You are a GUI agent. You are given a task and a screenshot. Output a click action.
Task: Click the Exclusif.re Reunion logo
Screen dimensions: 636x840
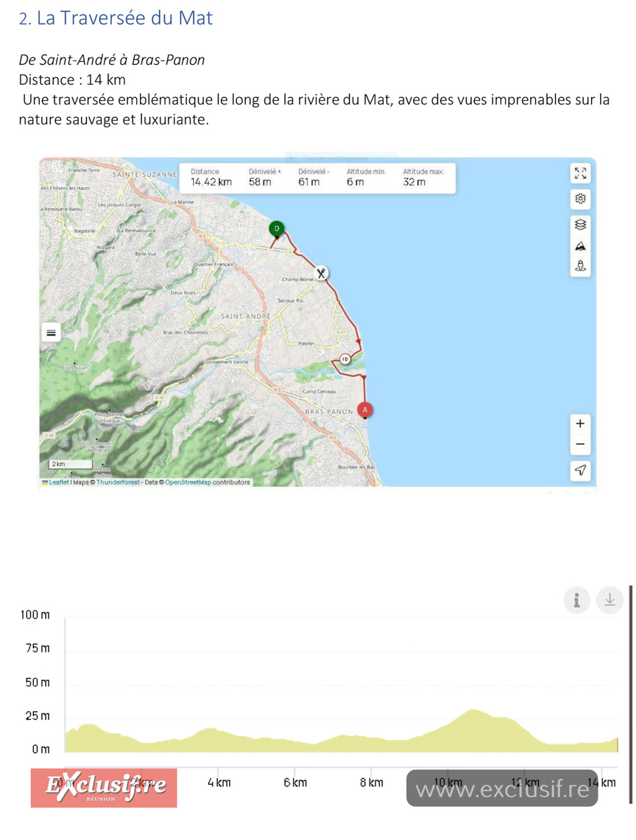pos(104,788)
